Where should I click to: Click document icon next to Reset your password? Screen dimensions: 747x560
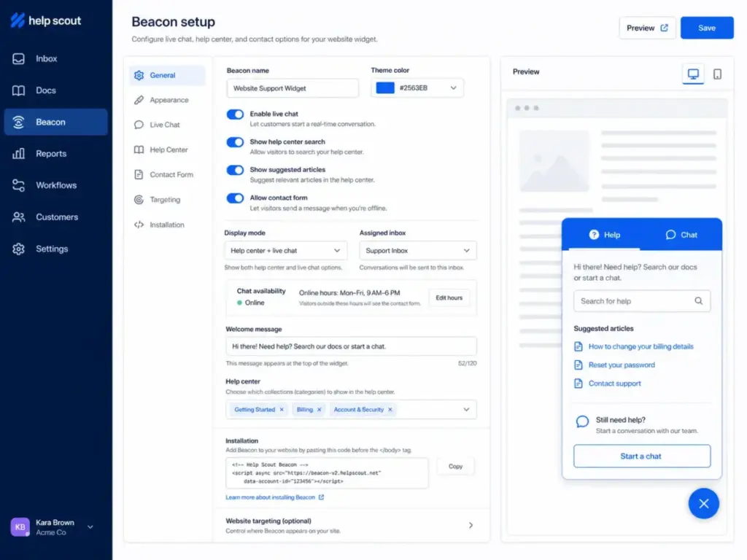(x=578, y=365)
